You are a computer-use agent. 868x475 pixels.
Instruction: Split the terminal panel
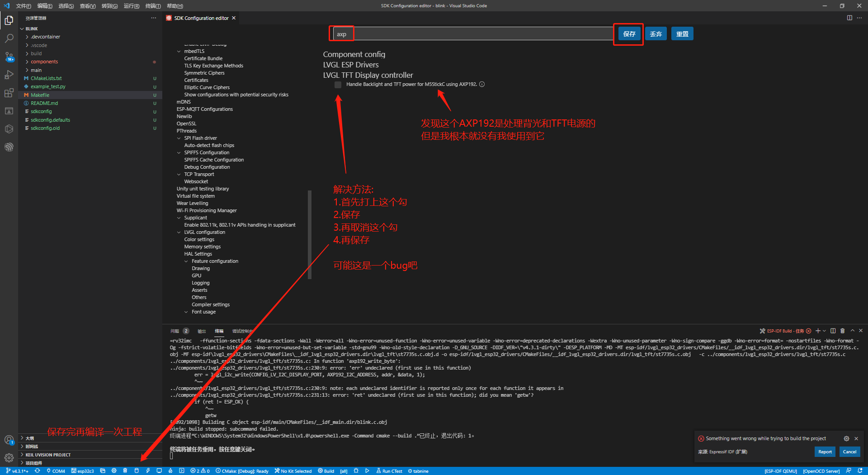pos(833,331)
